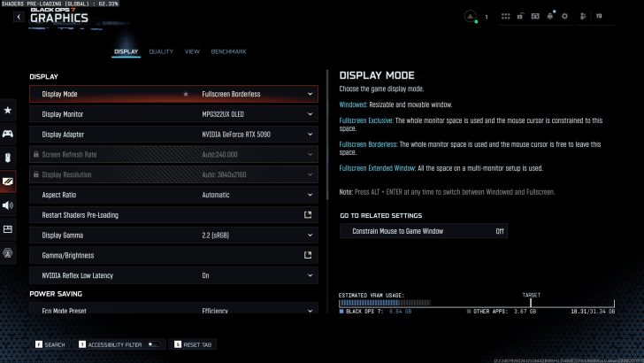This screenshot has width=644, height=363.
Task: Expand the locked Screen Refresh Rate dropdown
Action: tap(310, 154)
